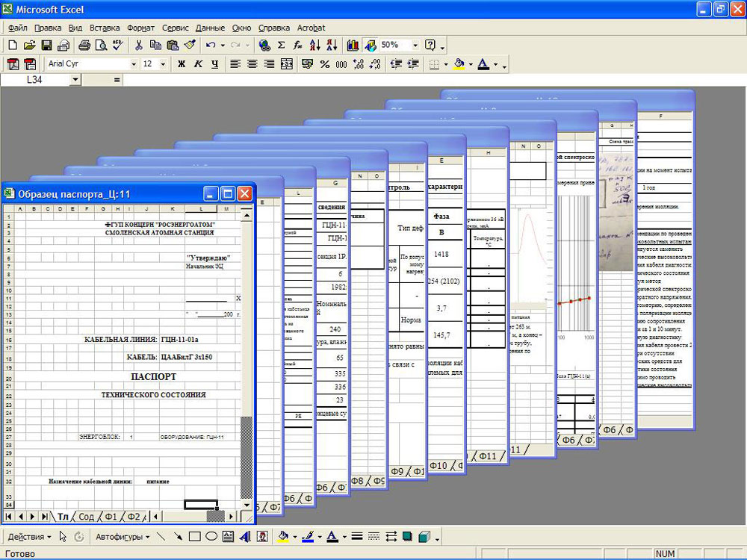Screen dimensions: 747x560
Task: Insert a hyperlink with the globe icon
Action: 264,46
